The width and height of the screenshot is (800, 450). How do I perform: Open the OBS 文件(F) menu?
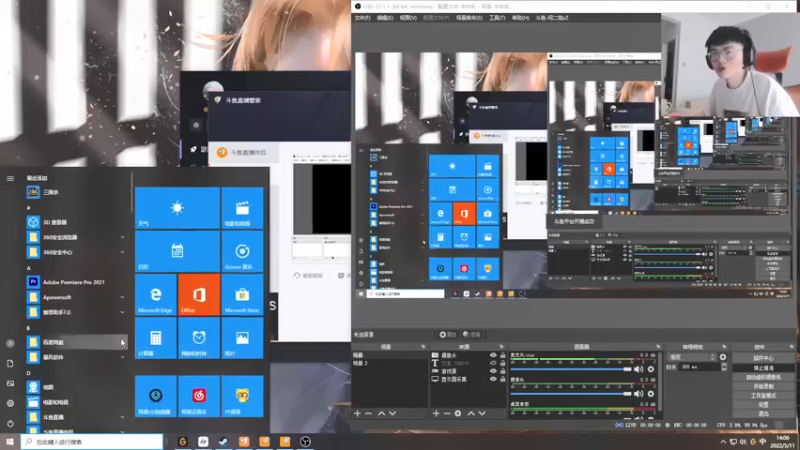click(362, 18)
